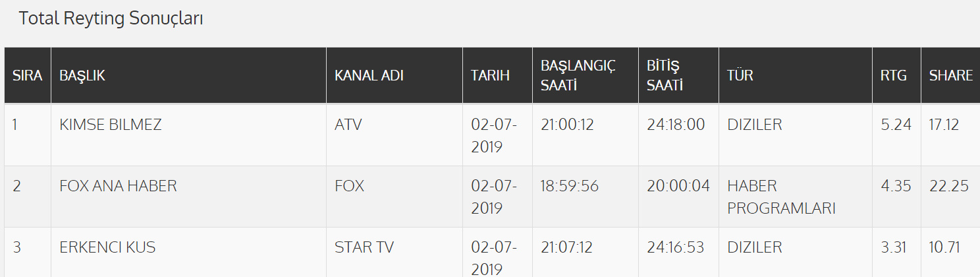Select the STAR TV channel cell
The width and height of the screenshot is (980, 277).
click(364, 248)
